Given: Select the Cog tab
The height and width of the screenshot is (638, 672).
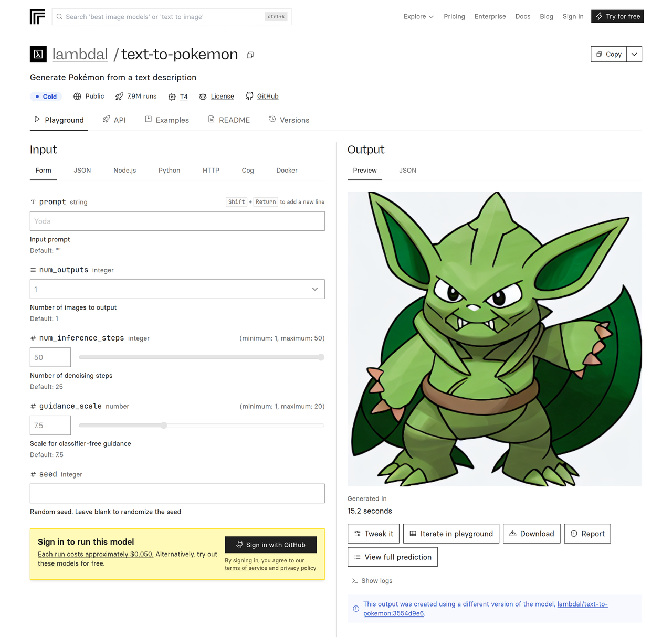Looking at the screenshot, I should pyautogui.click(x=248, y=171).
